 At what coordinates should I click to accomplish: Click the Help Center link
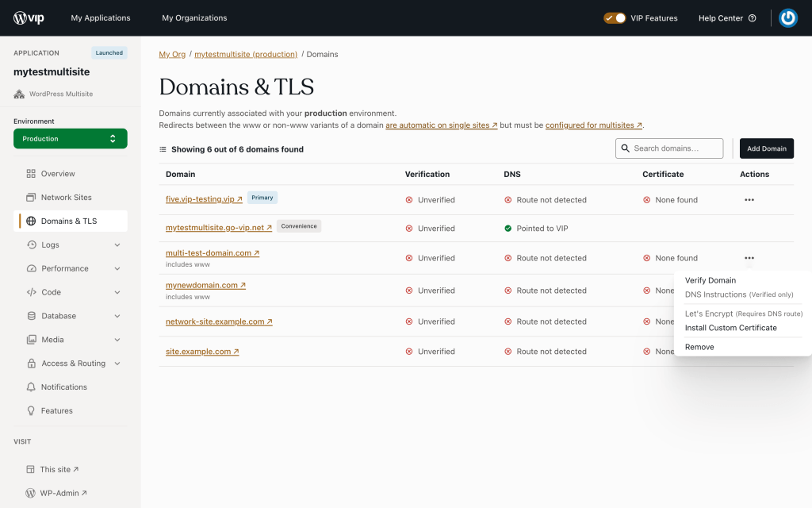pos(727,18)
